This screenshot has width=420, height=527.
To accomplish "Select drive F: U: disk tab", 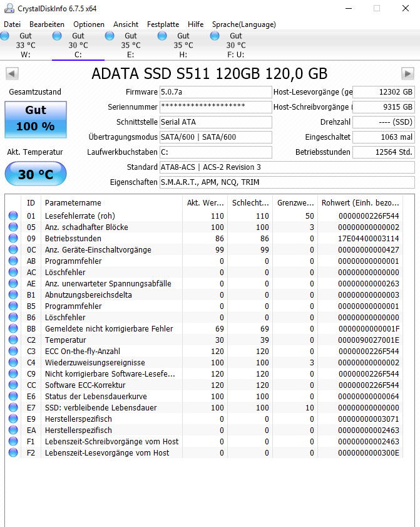I will tap(236, 45).
